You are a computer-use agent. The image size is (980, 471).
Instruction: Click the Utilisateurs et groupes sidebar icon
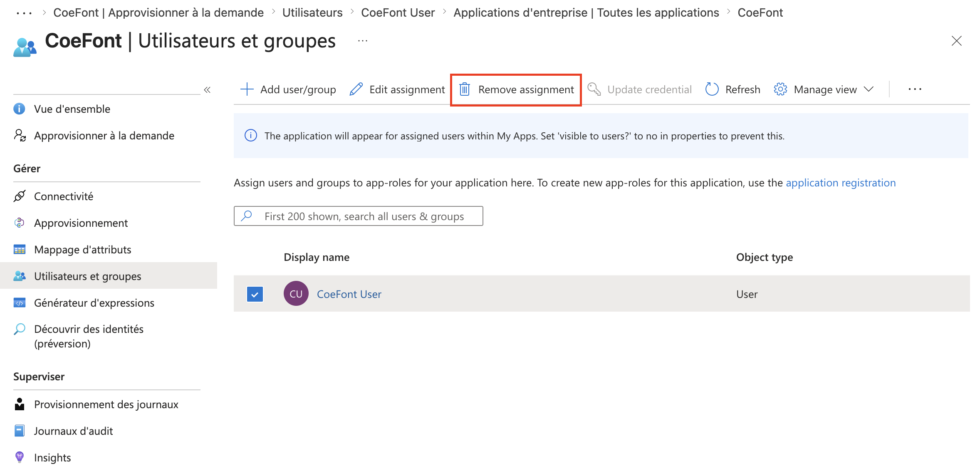[20, 276]
